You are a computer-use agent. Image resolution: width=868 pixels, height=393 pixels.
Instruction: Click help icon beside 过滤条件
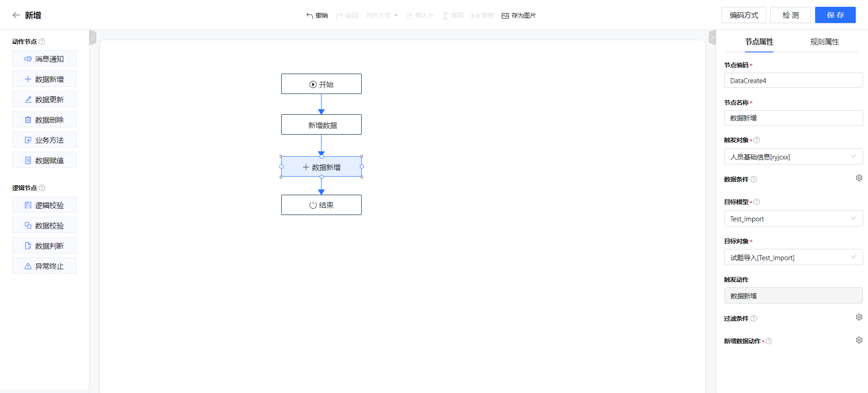[754, 318]
